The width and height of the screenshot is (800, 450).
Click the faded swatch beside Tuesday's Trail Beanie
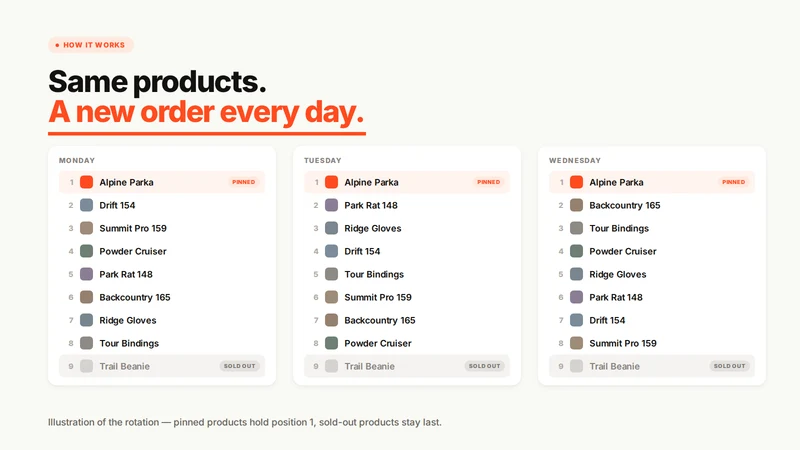[332, 366]
